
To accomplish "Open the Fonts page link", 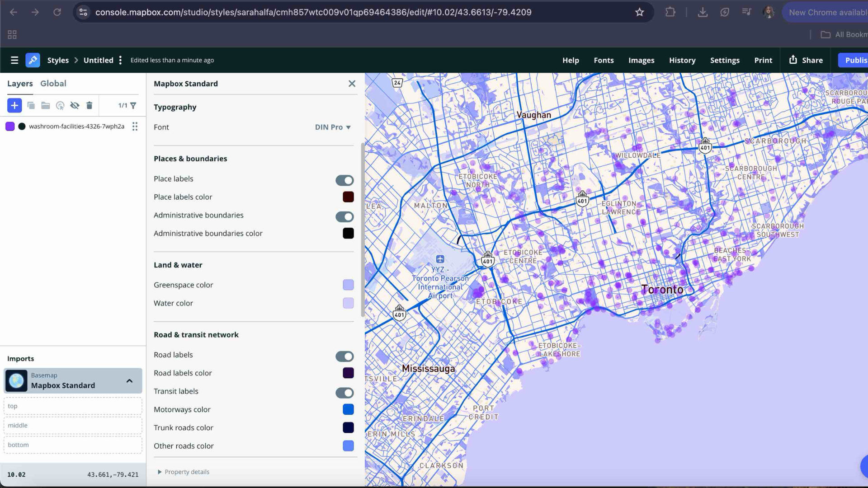I will tap(604, 60).
